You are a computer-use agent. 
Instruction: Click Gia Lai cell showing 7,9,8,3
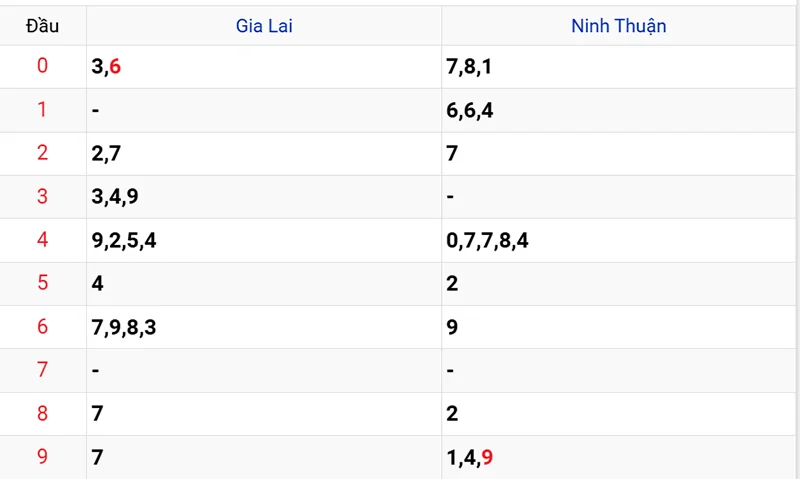(123, 327)
